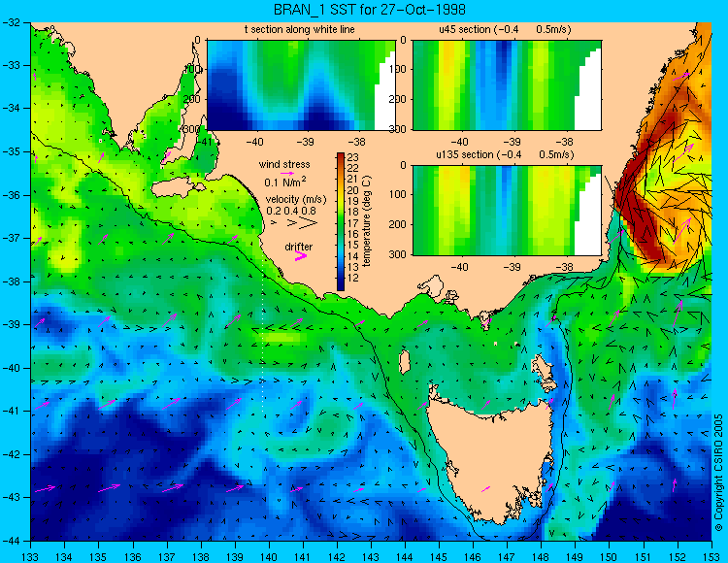
Task: Click the 'u45 section' inset title
Action: coord(505,29)
